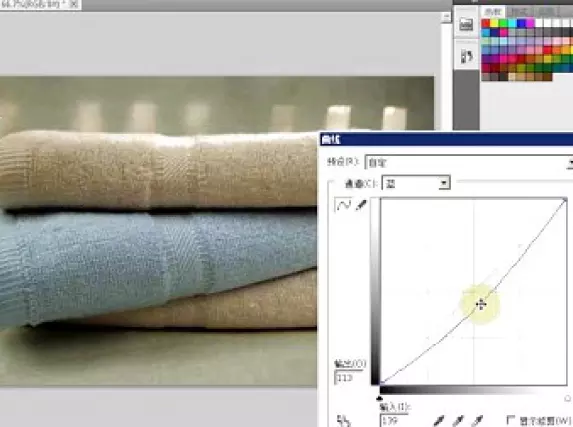Switch to the Swatches tab

pos(492,12)
